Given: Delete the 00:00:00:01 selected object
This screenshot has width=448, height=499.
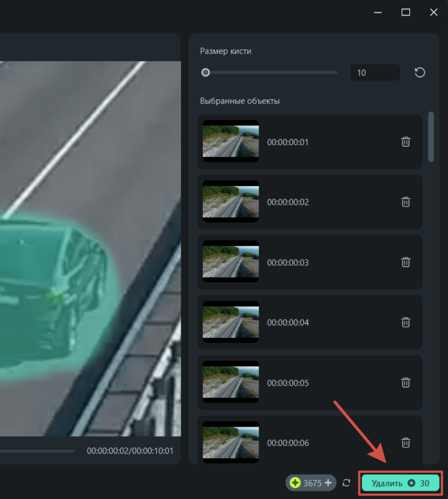Looking at the screenshot, I should [x=406, y=142].
